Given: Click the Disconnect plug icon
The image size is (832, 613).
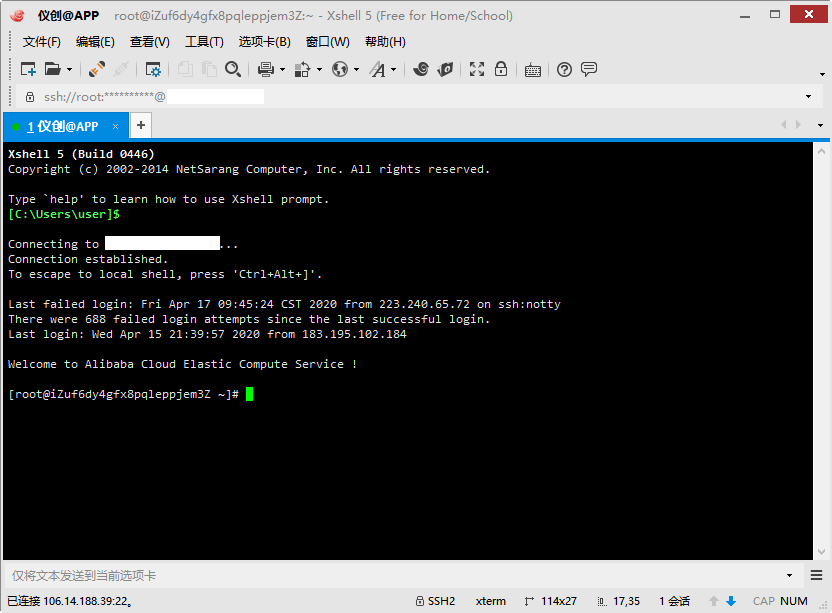Looking at the screenshot, I should [97, 69].
